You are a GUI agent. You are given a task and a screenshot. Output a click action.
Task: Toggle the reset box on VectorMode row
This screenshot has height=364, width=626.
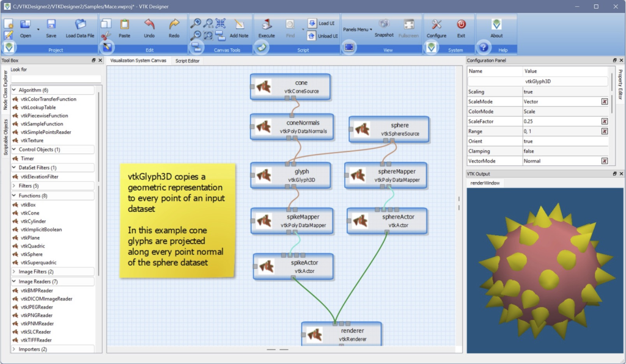(604, 161)
